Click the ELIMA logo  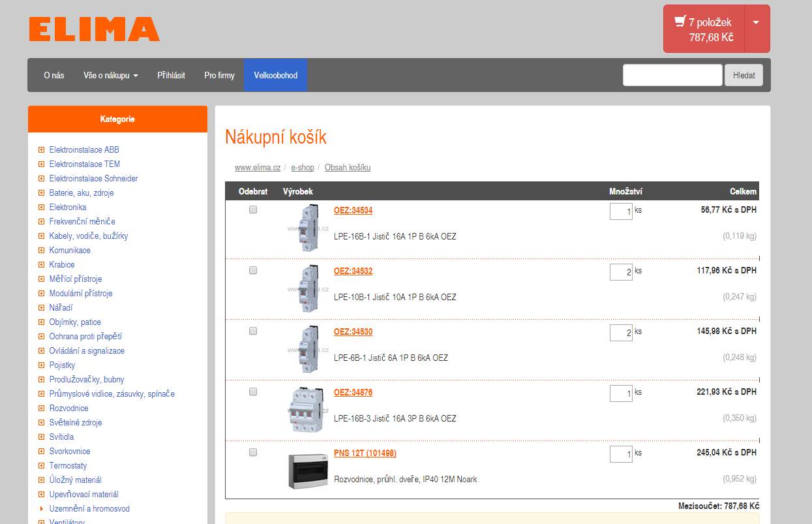[95, 29]
